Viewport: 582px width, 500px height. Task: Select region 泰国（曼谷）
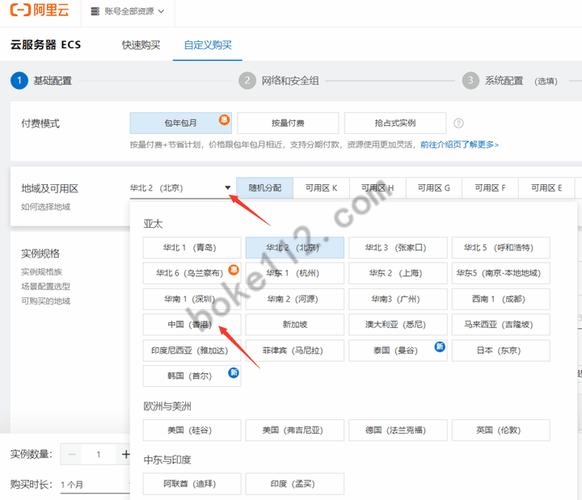pyautogui.click(x=398, y=350)
